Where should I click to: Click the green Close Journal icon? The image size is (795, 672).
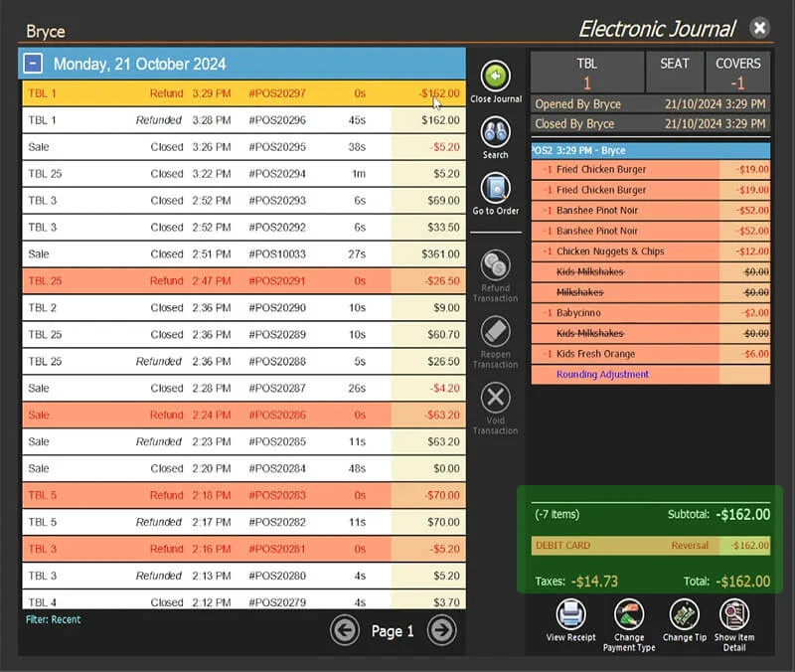click(495, 77)
